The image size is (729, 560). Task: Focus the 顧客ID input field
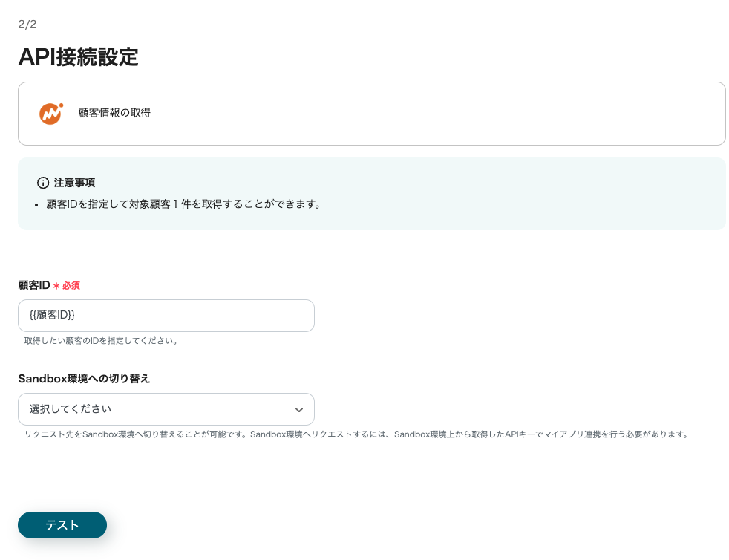[x=166, y=316]
